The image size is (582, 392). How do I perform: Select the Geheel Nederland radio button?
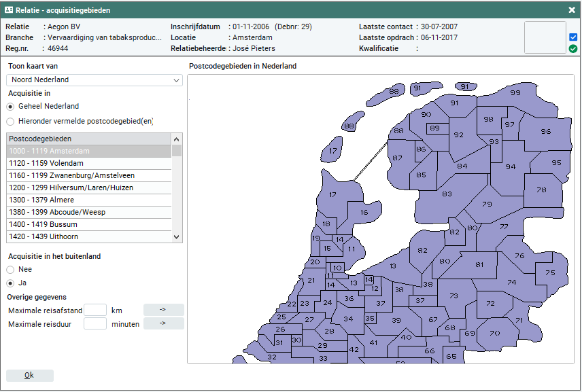coord(10,107)
